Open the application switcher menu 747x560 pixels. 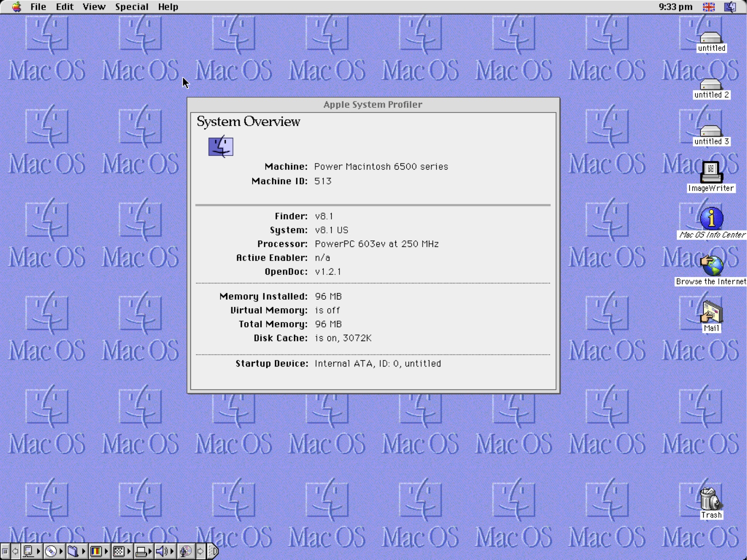tap(730, 7)
